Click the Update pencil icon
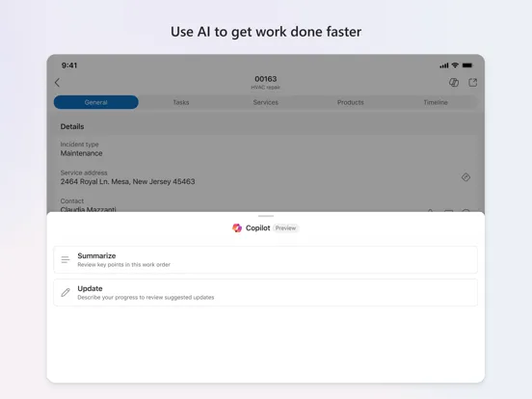The height and width of the screenshot is (399, 532). [66, 292]
